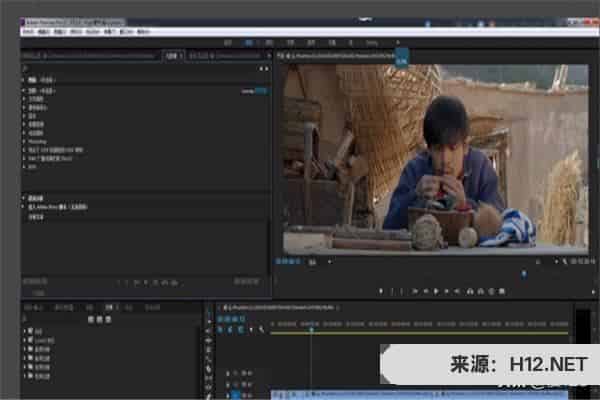Open Program monitor button editor plus icon
This screenshot has width=600, height=400.
pos(593,292)
